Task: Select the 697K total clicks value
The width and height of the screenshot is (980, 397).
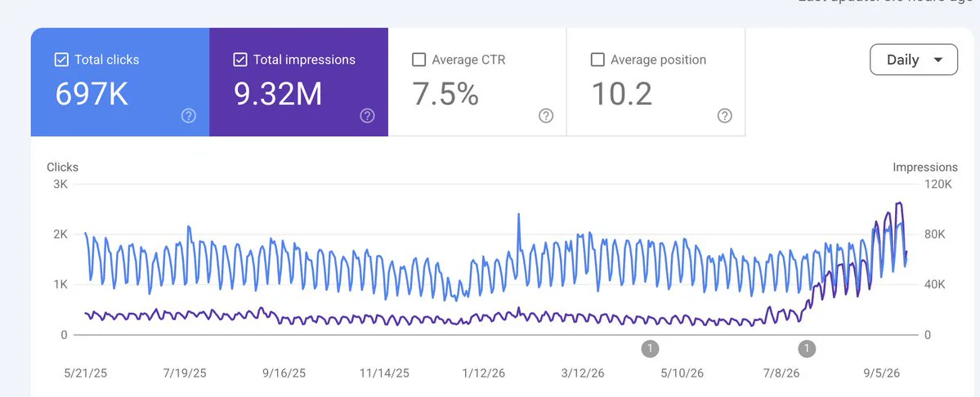Action: (92, 94)
